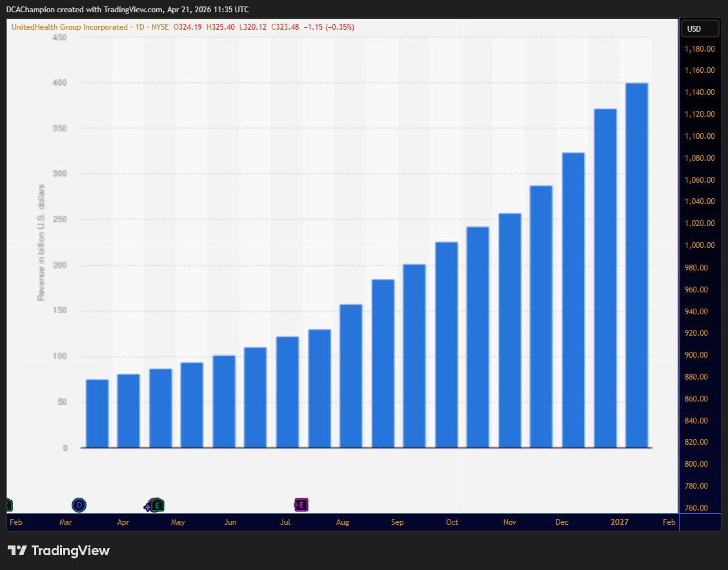Image resolution: width=728 pixels, height=570 pixels.
Task: Click the open value O324.19
Action: click(x=188, y=27)
